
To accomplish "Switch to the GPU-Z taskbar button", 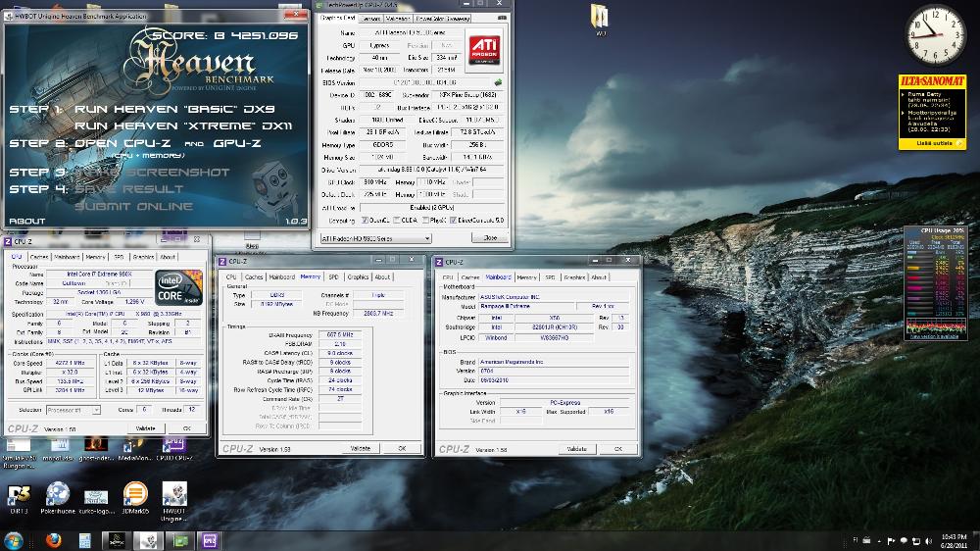I will [x=180, y=540].
